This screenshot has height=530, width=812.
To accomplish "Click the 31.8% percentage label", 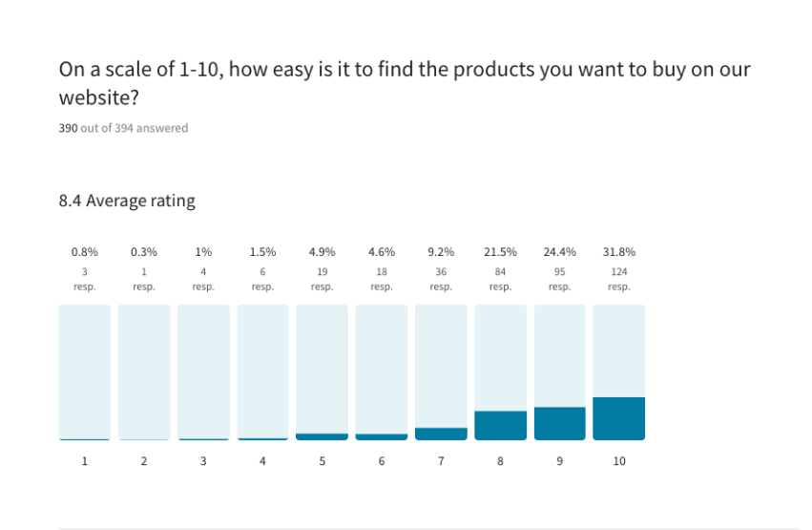I will pos(618,252).
